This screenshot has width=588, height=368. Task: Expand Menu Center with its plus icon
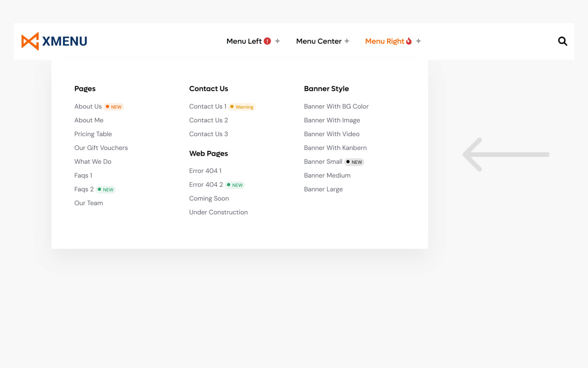pos(347,41)
